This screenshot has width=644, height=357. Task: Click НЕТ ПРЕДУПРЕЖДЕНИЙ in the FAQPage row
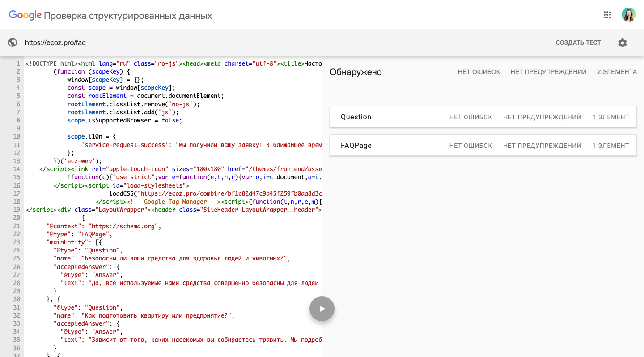pos(542,146)
